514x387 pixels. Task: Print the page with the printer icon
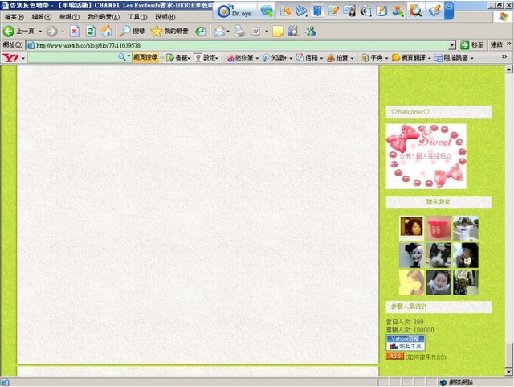(239, 31)
